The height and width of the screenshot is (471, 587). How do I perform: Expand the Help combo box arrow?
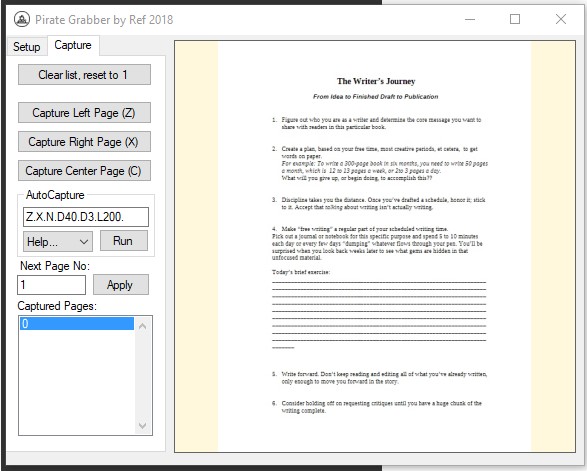tap(85, 242)
